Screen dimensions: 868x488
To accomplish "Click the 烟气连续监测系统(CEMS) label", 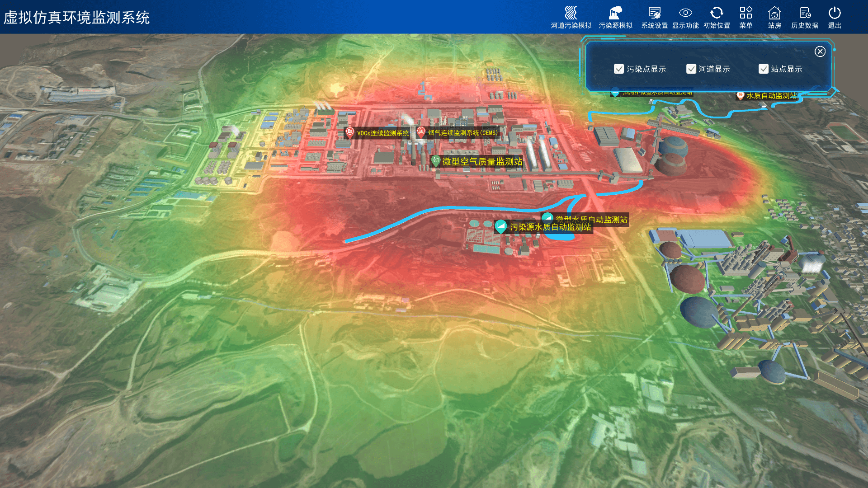I will coord(463,132).
